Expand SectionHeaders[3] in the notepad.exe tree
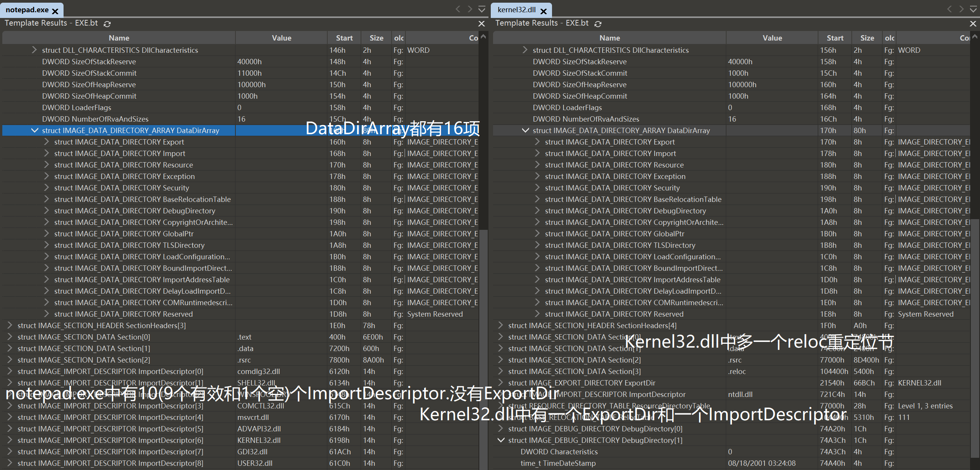The image size is (980, 470). 10,325
